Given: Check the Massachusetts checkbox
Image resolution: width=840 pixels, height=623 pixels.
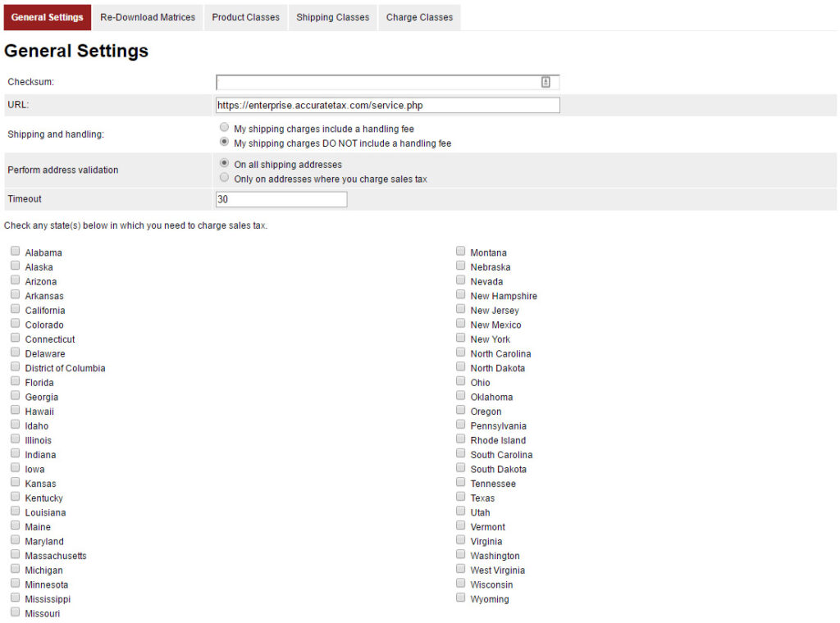Looking at the screenshot, I should pos(15,553).
